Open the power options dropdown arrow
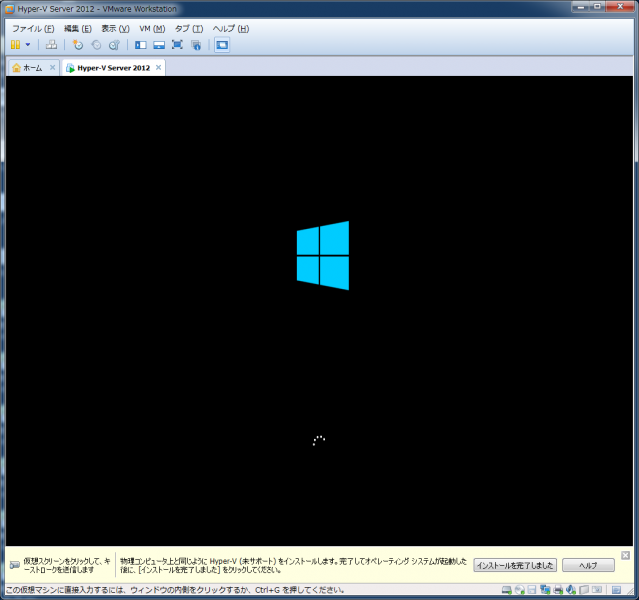Viewport: 639px width, 600px height. pyautogui.click(x=28, y=44)
